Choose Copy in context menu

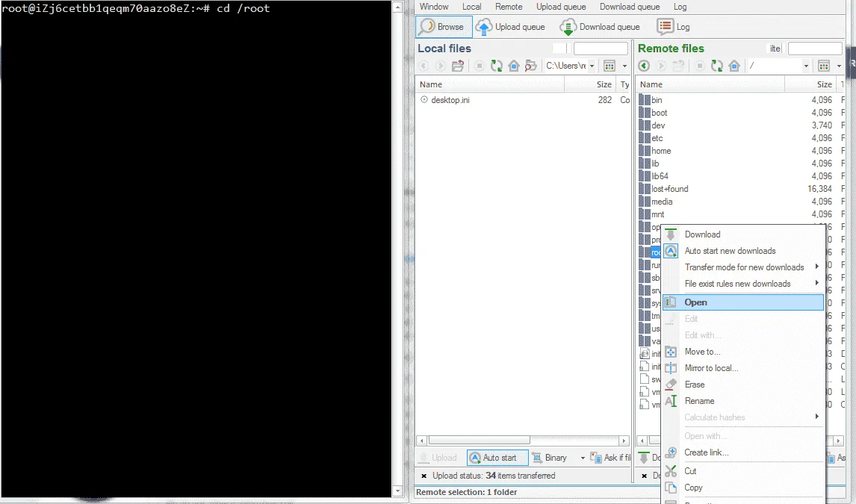[742, 488]
